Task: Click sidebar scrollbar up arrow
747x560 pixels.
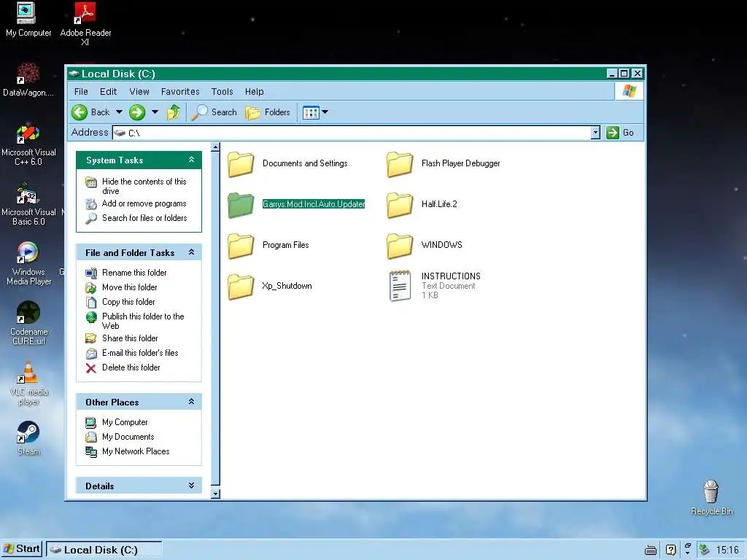Action: tap(215, 147)
